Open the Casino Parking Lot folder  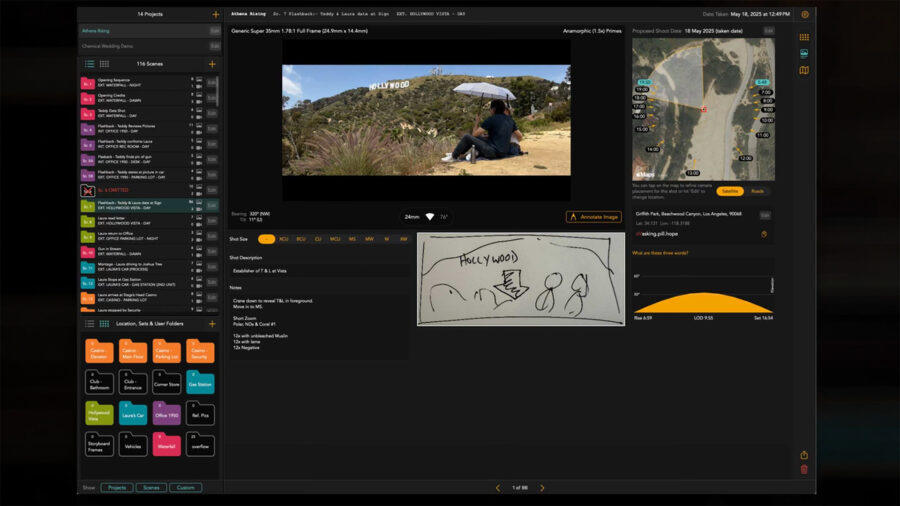coord(166,352)
